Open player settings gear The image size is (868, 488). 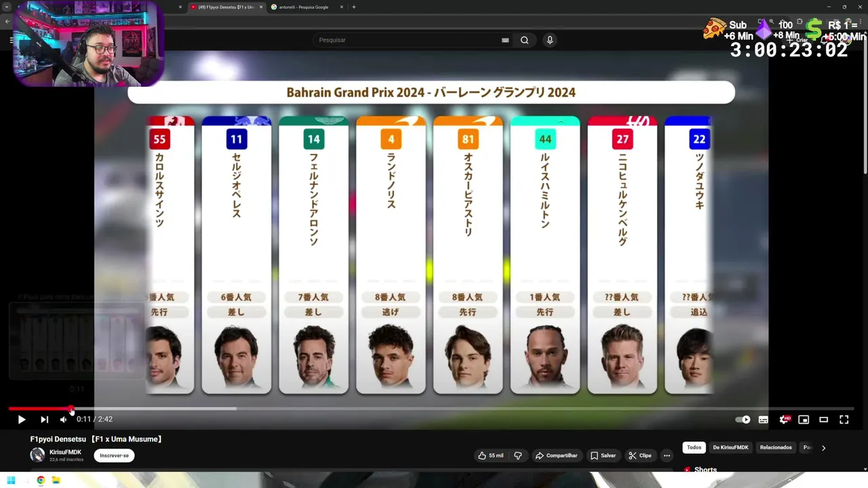pos(785,420)
